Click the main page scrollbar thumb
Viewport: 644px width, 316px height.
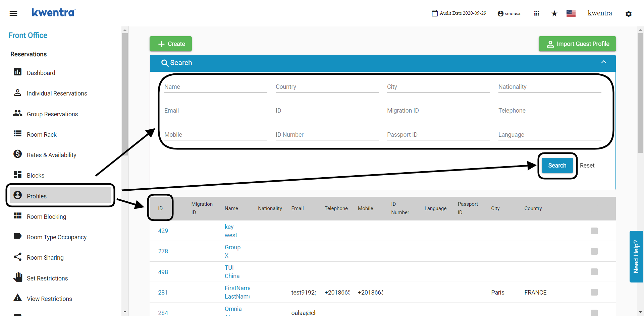(x=640, y=93)
